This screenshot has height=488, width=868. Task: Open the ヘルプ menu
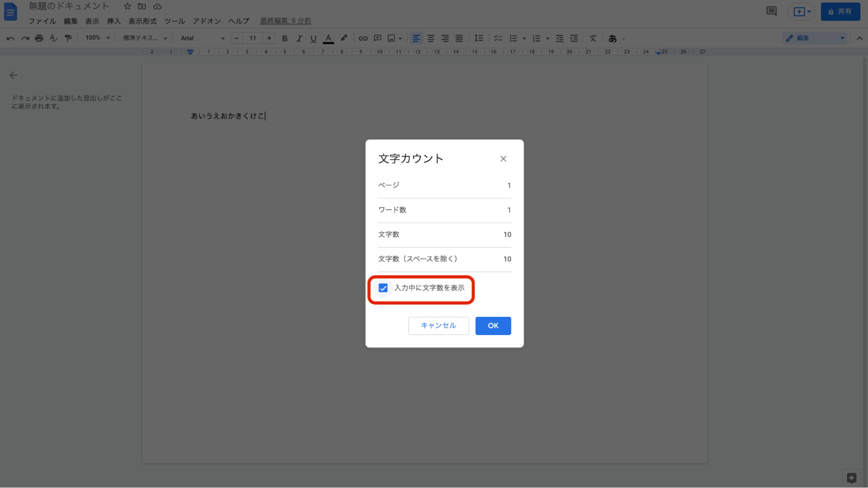[239, 21]
